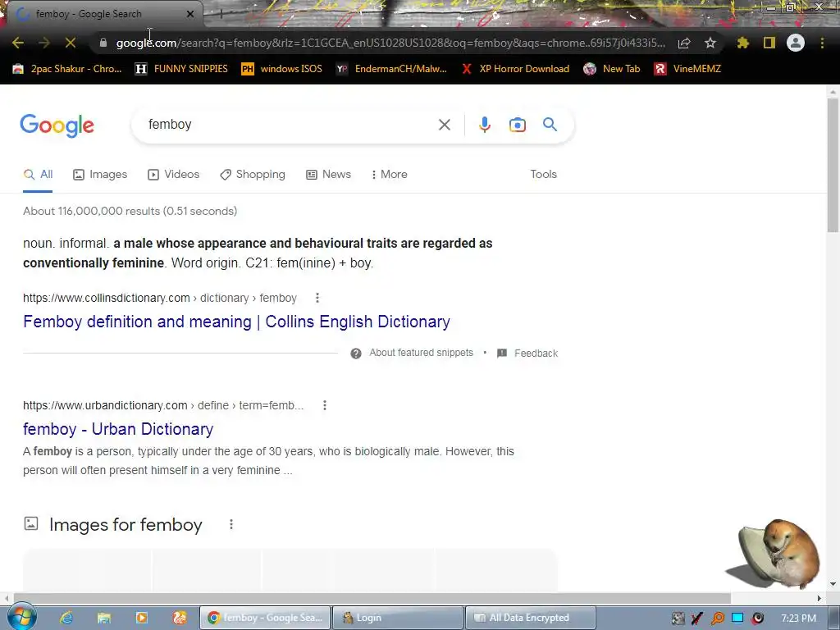The height and width of the screenshot is (630, 840).
Task: Click the About 116,000,000 results text
Action: [130, 211]
